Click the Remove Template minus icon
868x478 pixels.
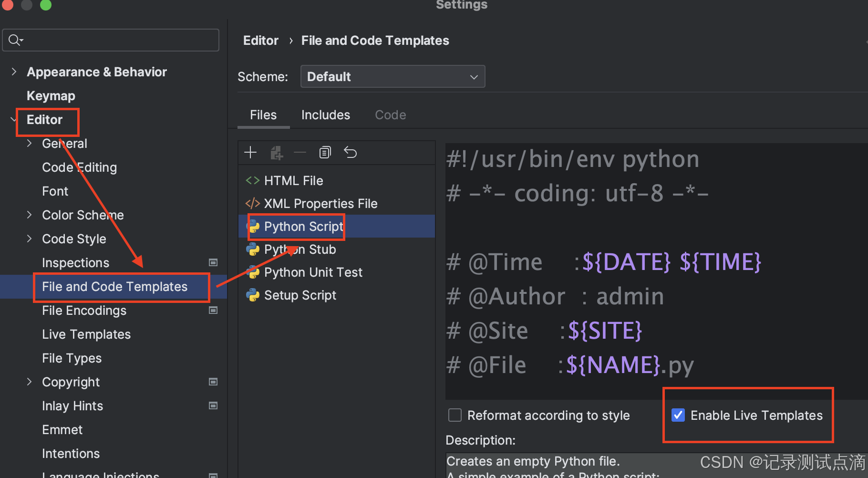[300, 152]
